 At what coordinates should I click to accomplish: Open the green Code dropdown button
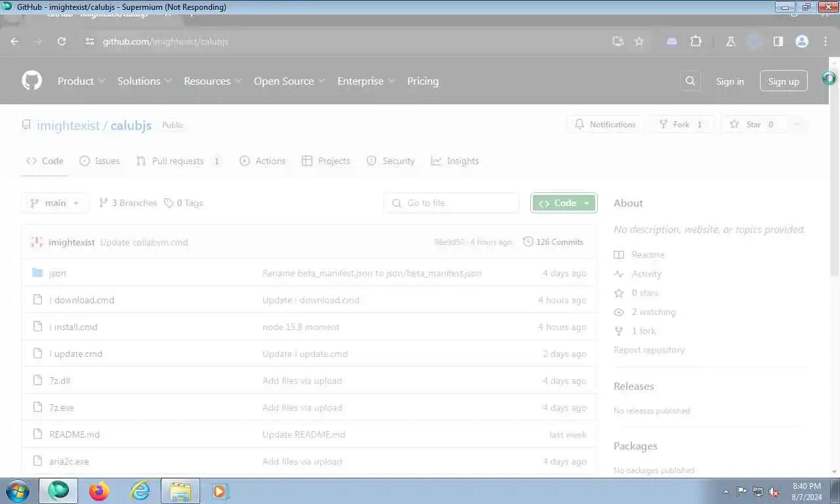[564, 203]
